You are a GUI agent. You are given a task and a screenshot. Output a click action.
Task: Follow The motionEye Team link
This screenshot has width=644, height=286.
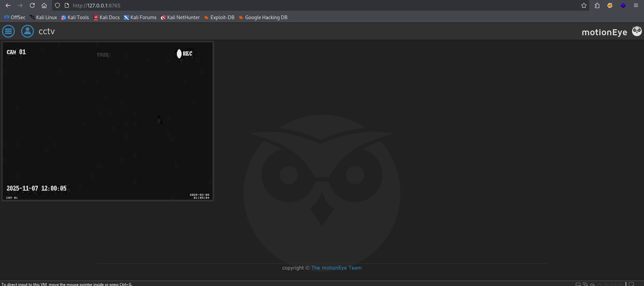pyautogui.click(x=336, y=268)
